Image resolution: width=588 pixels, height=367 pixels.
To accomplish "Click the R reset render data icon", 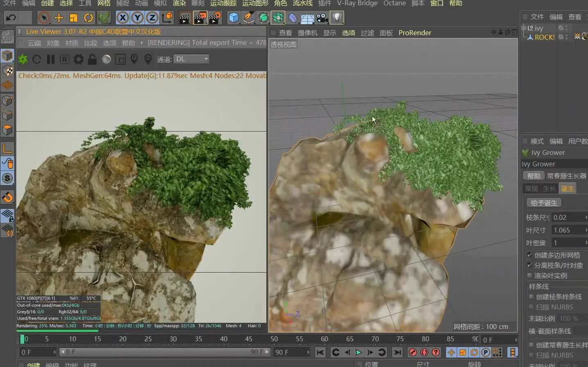I will coord(64,59).
